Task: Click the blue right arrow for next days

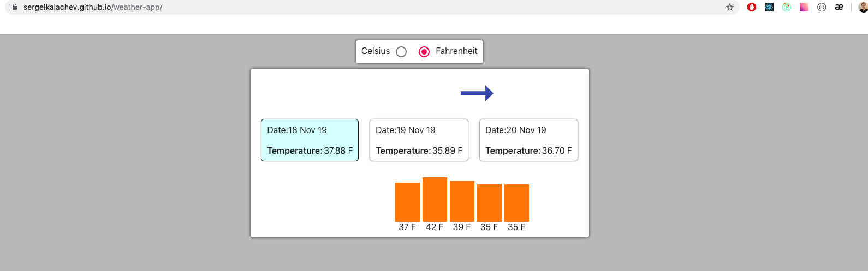Action: [x=477, y=93]
